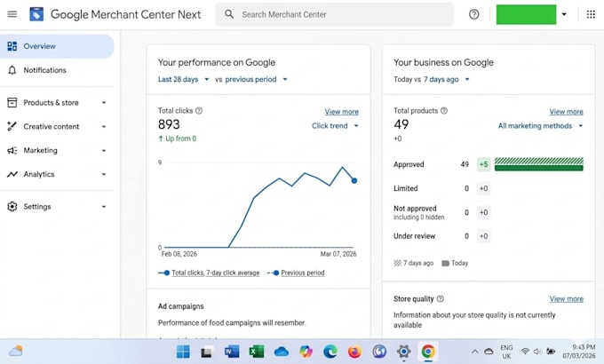604x364 pixels.
Task: Click the Wi-Fi network tray icon
Action: [x=525, y=351]
